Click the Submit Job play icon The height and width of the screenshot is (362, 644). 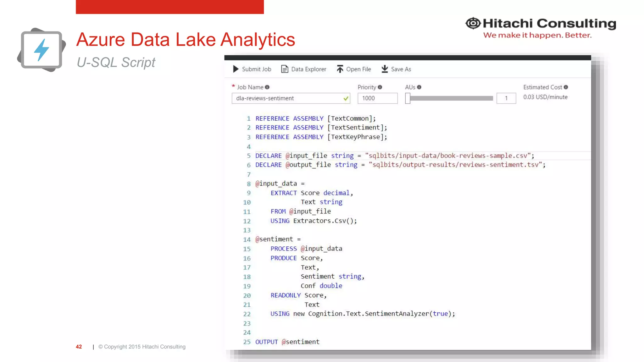coord(236,69)
